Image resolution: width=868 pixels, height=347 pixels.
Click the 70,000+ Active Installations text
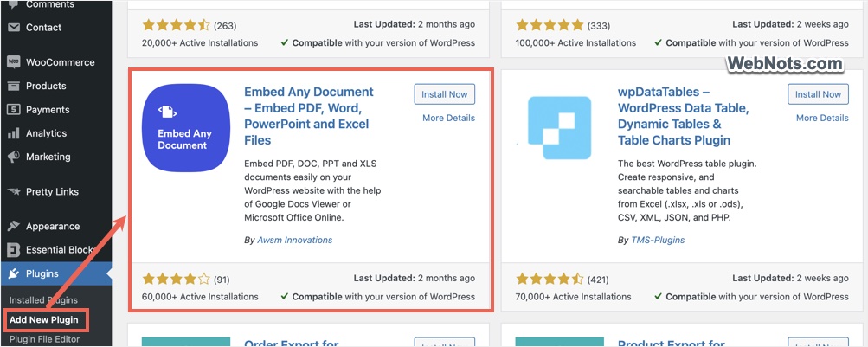[x=574, y=297]
